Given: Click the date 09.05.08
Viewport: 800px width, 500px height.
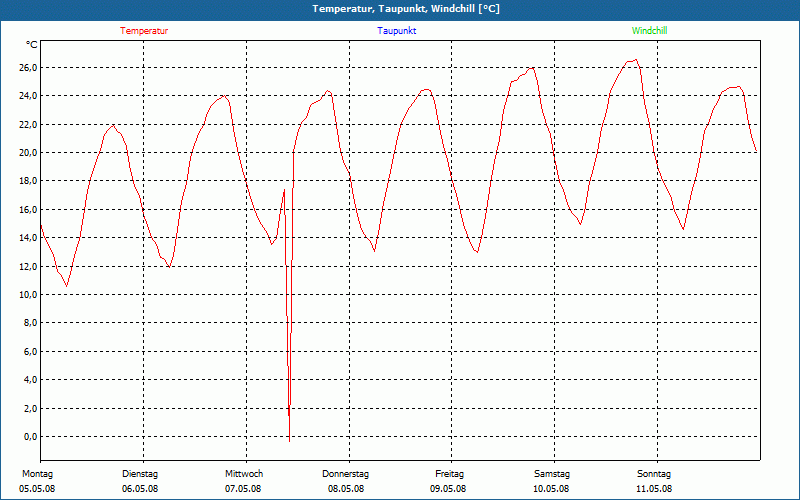Looking at the screenshot, I should [x=448, y=489].
